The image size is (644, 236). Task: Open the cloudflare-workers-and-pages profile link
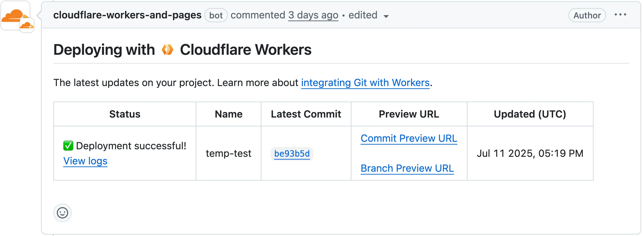pyautogui.click(x=127, y=15)
